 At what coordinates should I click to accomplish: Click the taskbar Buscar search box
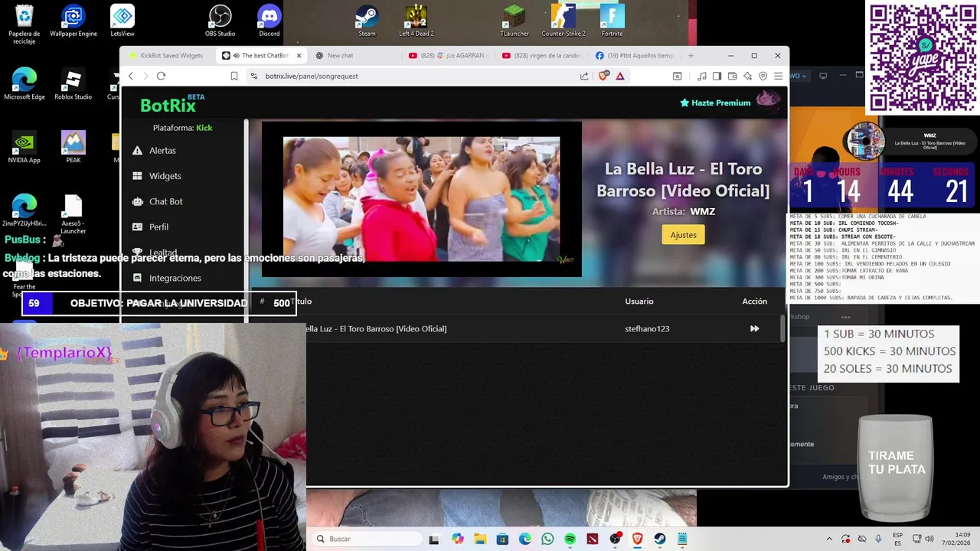[x=367, y=539]
